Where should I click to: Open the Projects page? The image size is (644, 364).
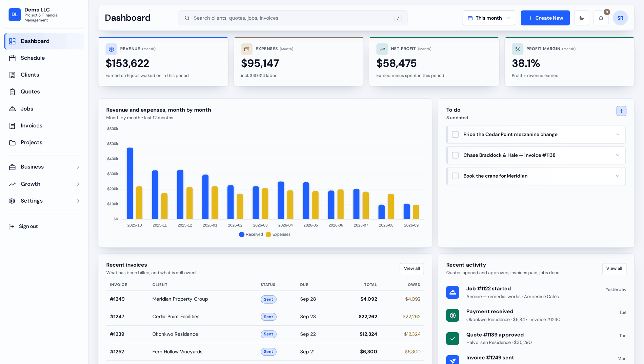(x=44, y=143)
